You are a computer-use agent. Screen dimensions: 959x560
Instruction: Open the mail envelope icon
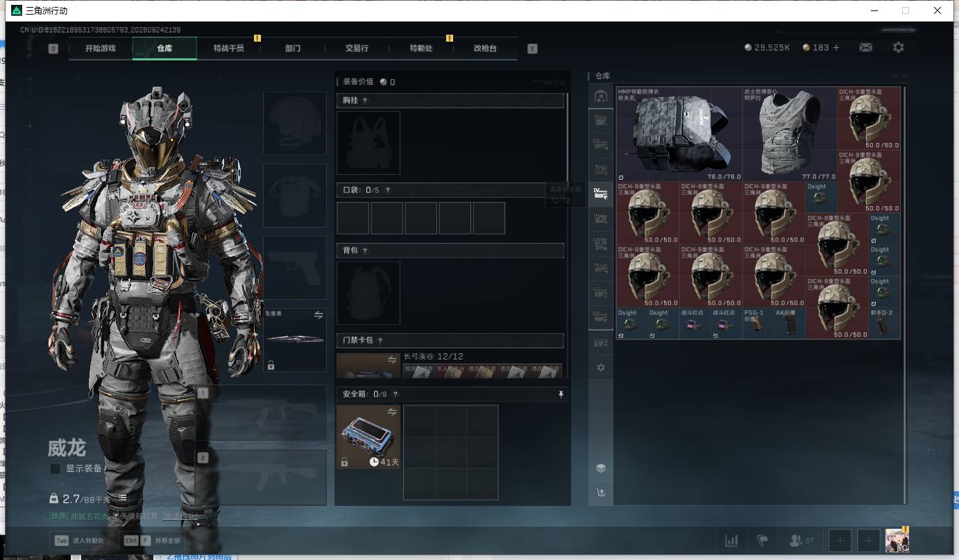(865, 47)
